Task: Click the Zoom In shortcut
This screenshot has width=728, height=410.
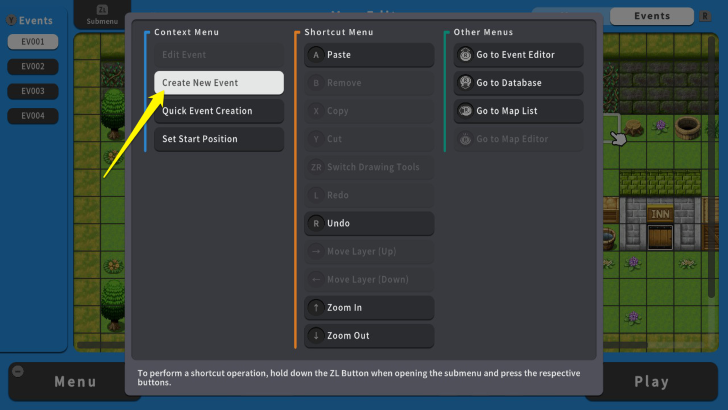Action: pyautogui.click(x=369, y=307)
